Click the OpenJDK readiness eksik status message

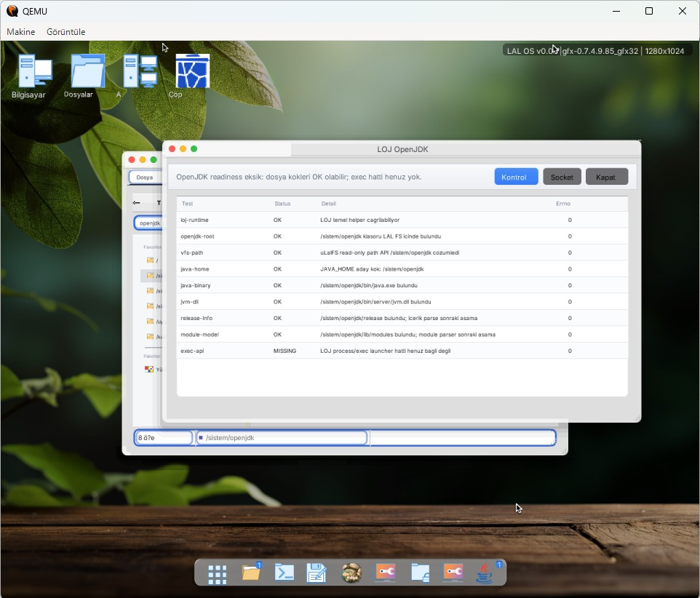298,177
